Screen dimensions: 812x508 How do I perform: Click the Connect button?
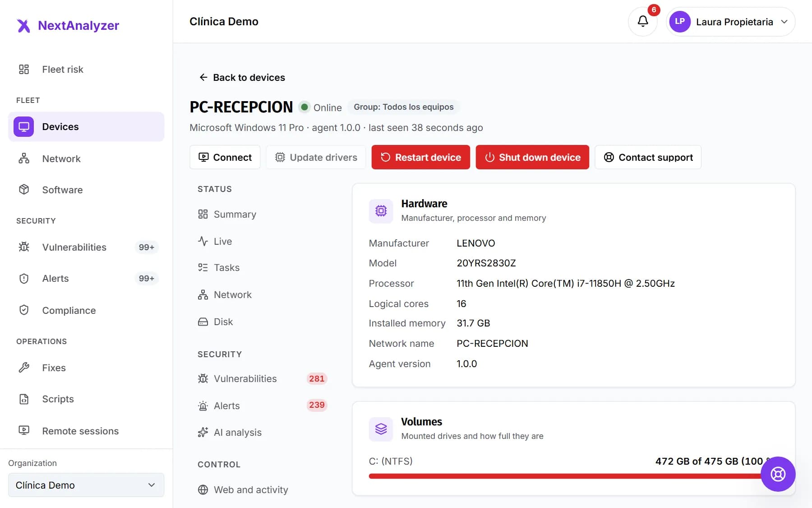(225, 157)
